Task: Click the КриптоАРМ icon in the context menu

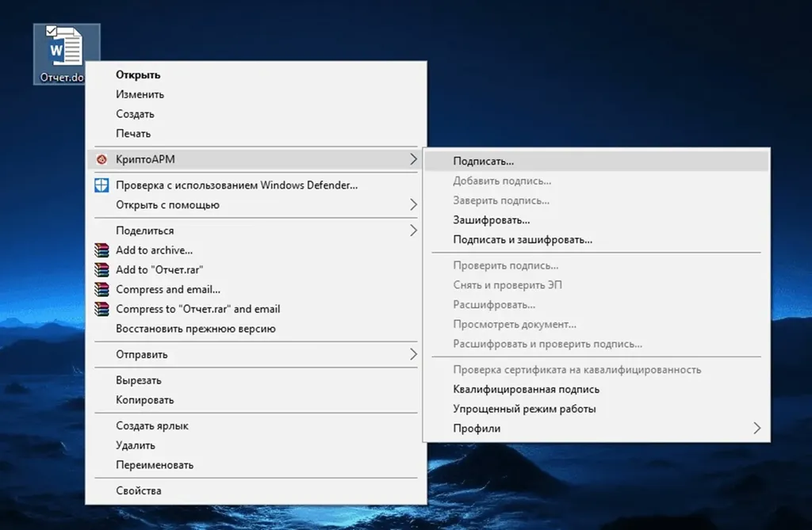Action: pos(102,159)
